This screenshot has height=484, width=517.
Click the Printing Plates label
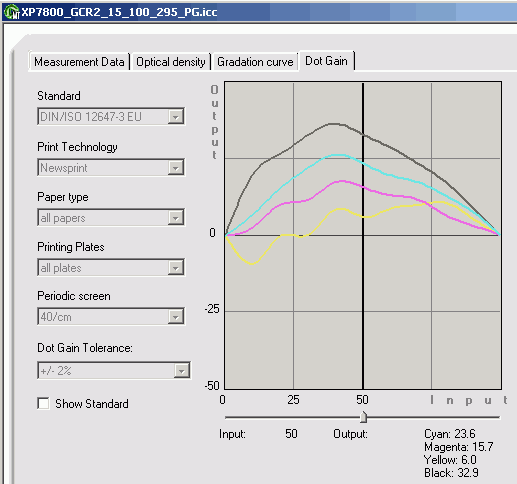[71, 247]
